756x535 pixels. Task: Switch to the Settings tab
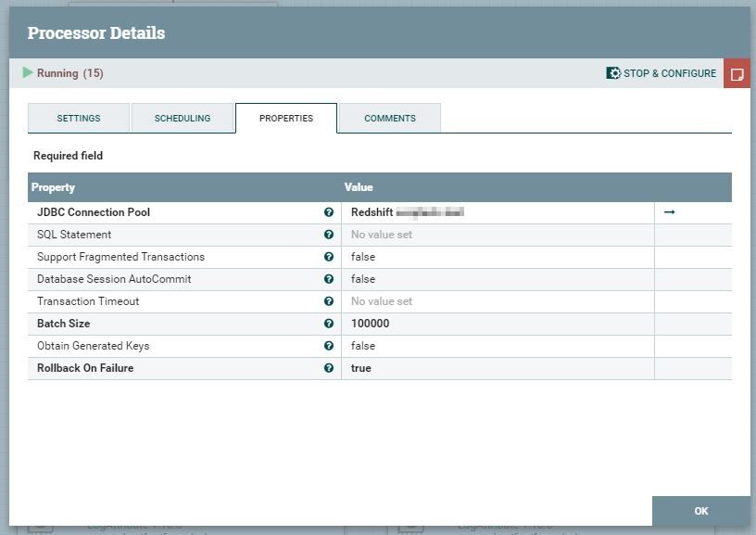click(x=79, y=118)
